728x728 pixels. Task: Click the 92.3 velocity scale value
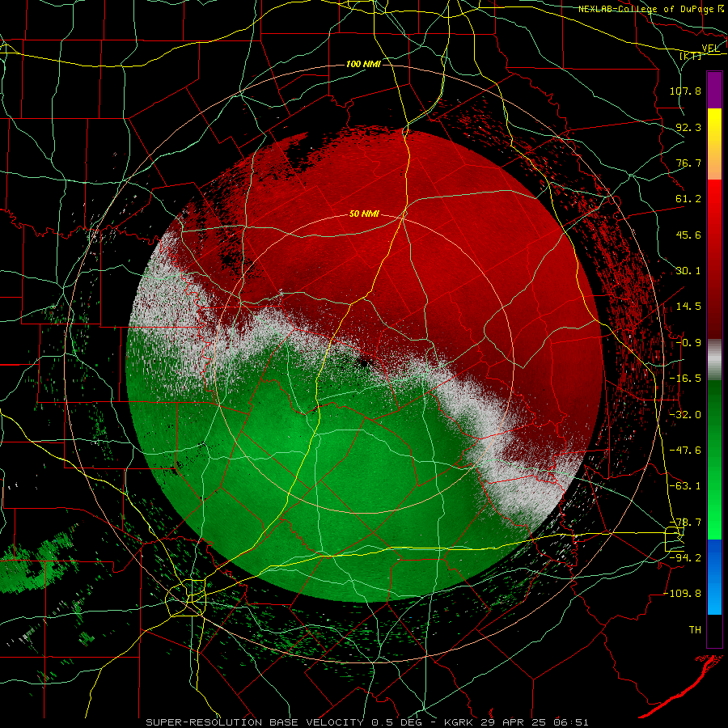click(688, 127)
